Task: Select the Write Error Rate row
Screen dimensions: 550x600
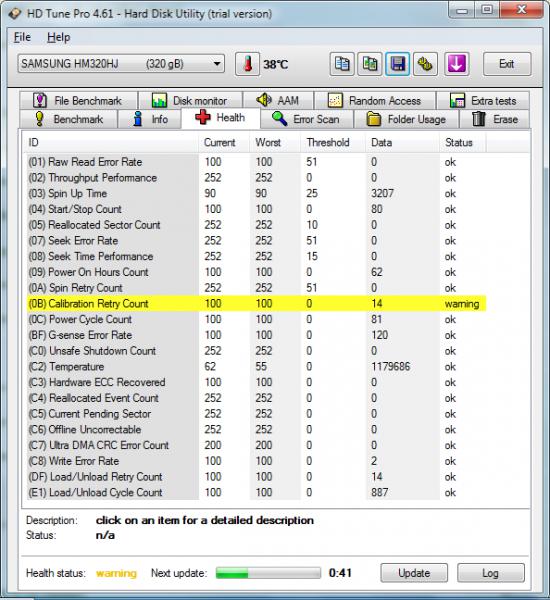Action: point(256,461)
